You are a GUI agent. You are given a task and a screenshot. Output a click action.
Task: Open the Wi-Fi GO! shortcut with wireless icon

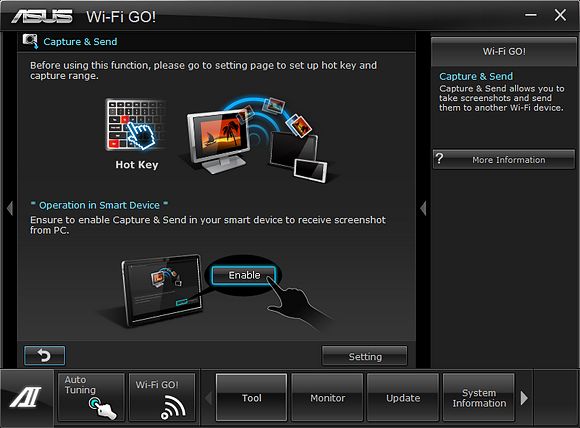pyautogui.click(x=162, y=397)
